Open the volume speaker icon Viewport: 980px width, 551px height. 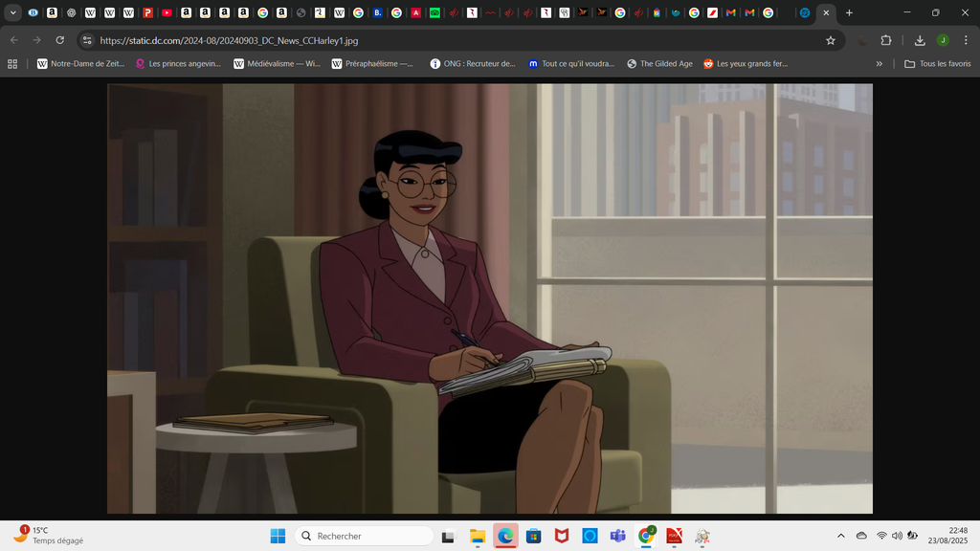(897, 536)
